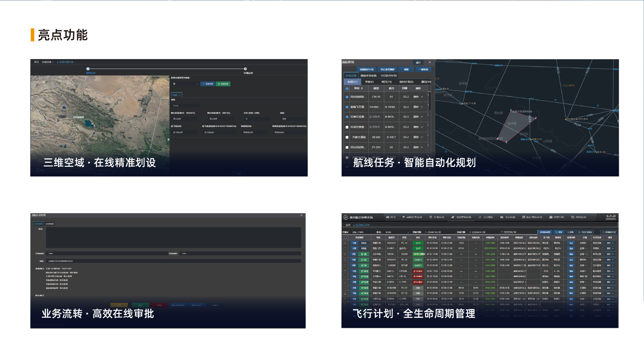The height and width of the screenshot is (349, 644).
Task: Click the sort icon beside 单位 column
Action: (x=362, y=89)
